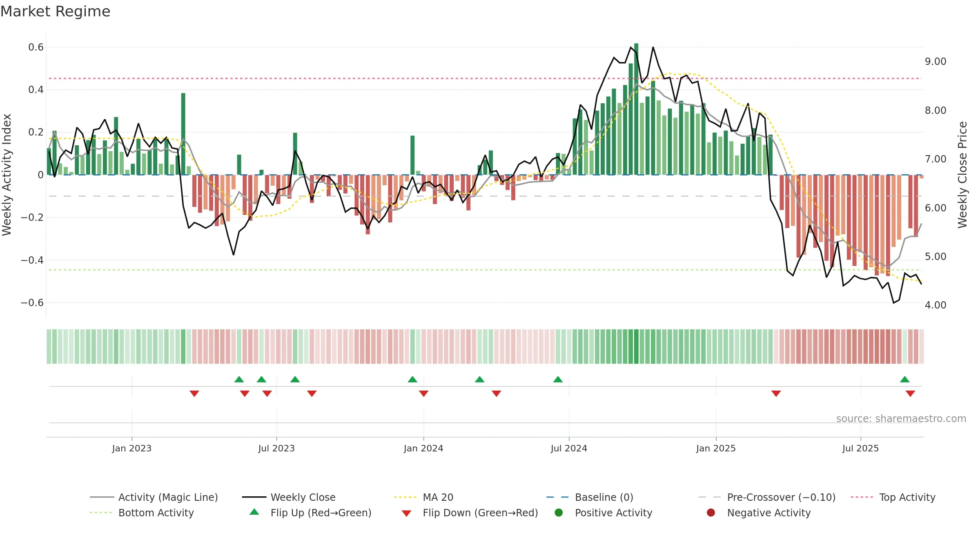Click the red down-triangle icon in legend
The width and height of the screenshot is (980, 551).
406,513
